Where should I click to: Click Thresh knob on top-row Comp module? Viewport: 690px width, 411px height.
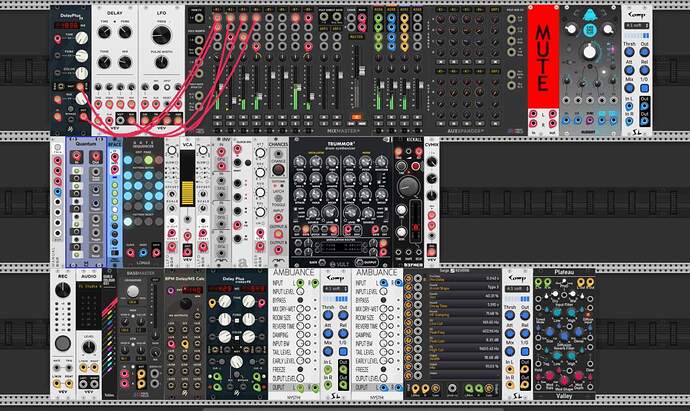pos(629,52)
